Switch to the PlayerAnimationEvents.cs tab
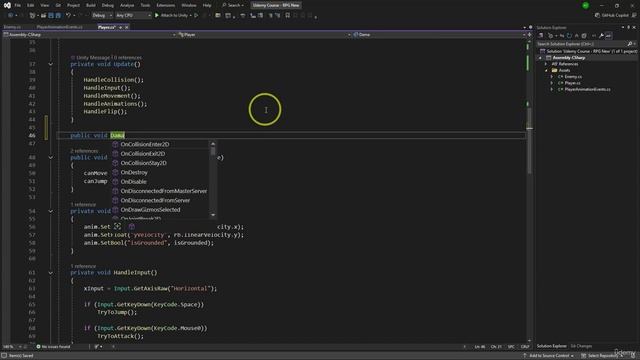Screen dimensions: 640x360 pyautogui.click(x=60, y=27)
